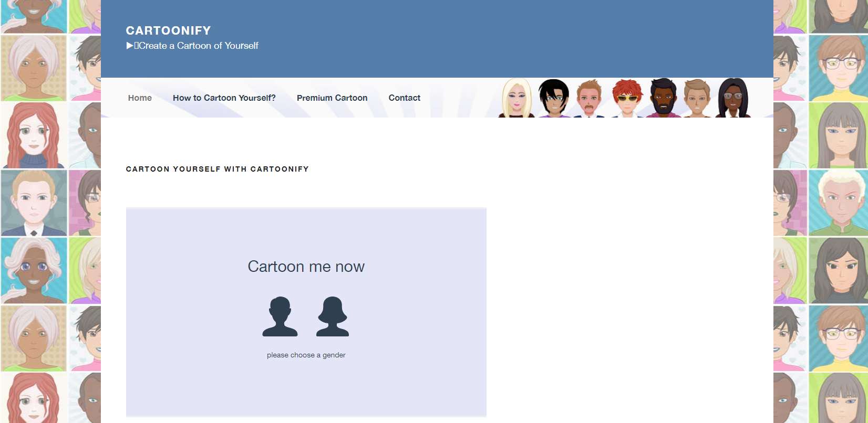Go to Premium Cartoon page

click(x=332, y=98)
